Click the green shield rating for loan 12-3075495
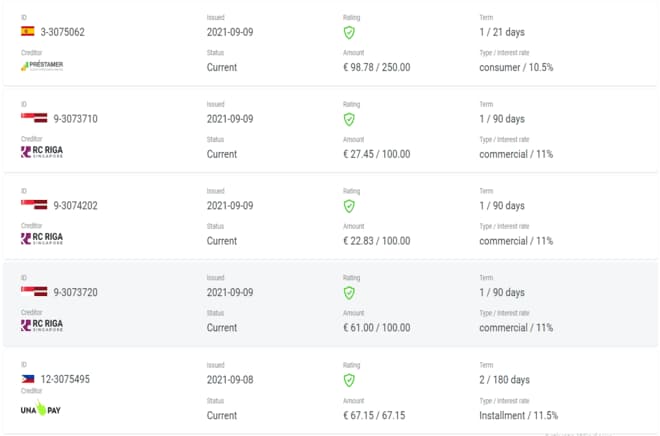The height and width of the screenshot is (436, 660). point(349,380)
